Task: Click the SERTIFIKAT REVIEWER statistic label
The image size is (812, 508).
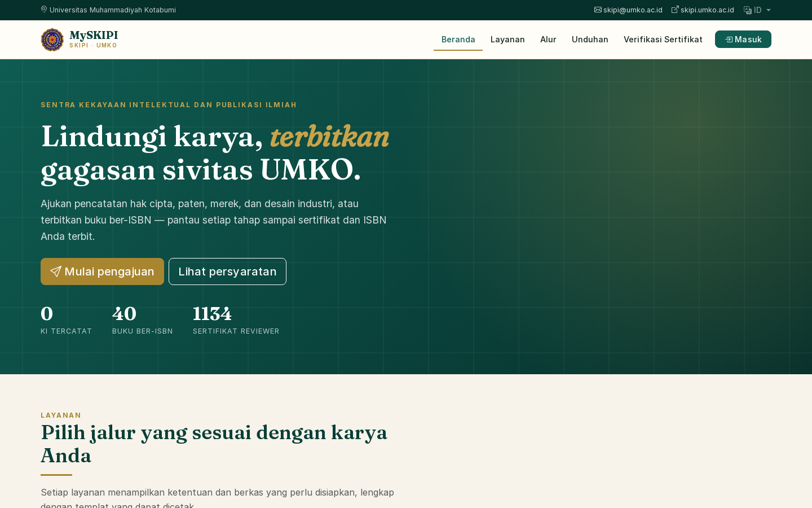Action: [x=236, y=331]
